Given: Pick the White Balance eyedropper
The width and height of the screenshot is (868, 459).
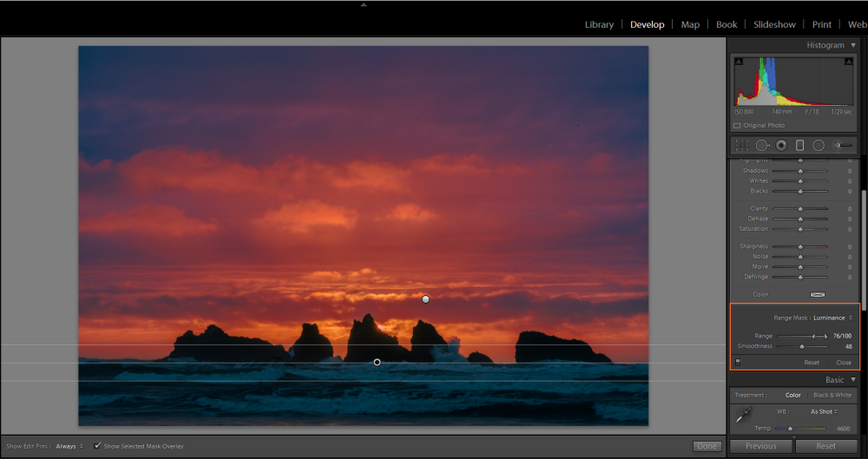Looking at the screenshot, I should (x=744, y=415).
